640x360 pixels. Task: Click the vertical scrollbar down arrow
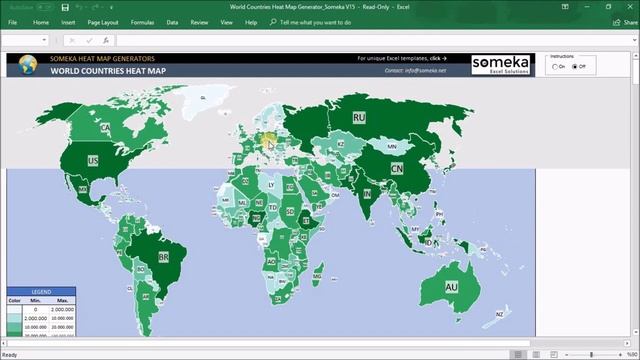(x=636, y=332)
